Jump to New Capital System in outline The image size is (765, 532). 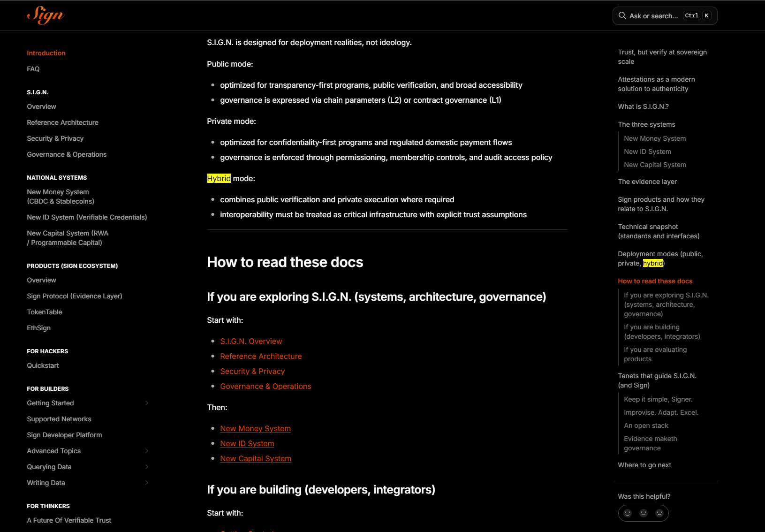[655, 165]
